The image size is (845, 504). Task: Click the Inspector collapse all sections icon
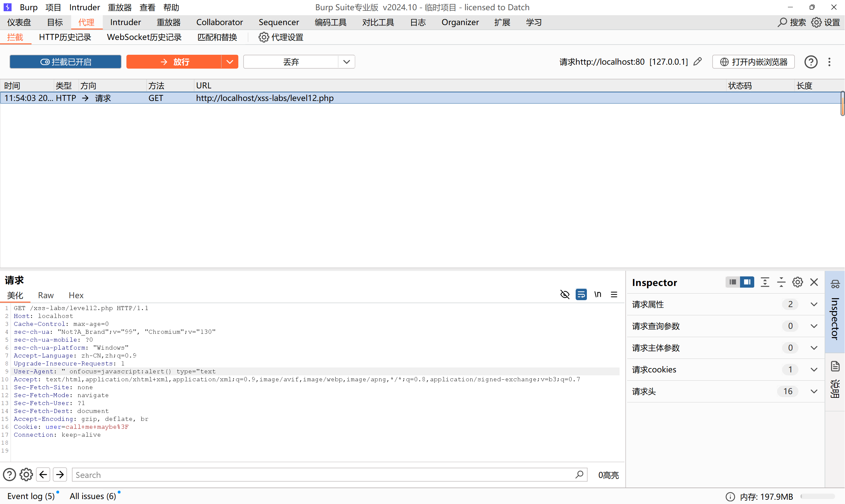(x=781, y=282)
